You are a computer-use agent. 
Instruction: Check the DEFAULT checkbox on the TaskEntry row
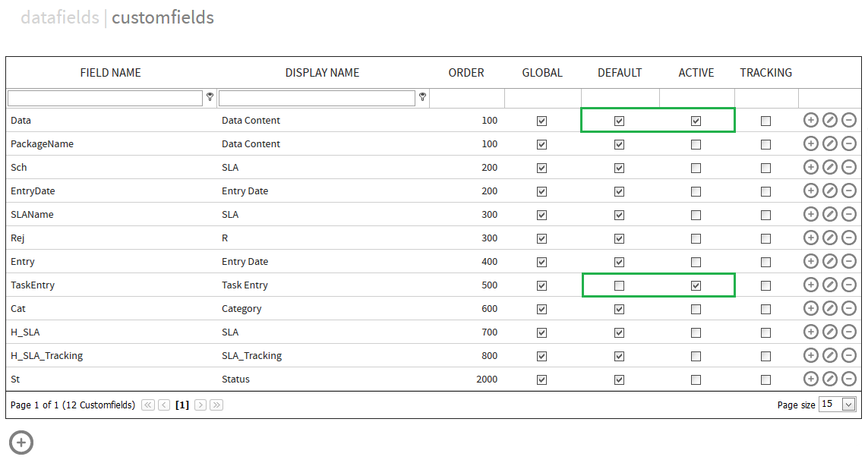coord(619,285)
